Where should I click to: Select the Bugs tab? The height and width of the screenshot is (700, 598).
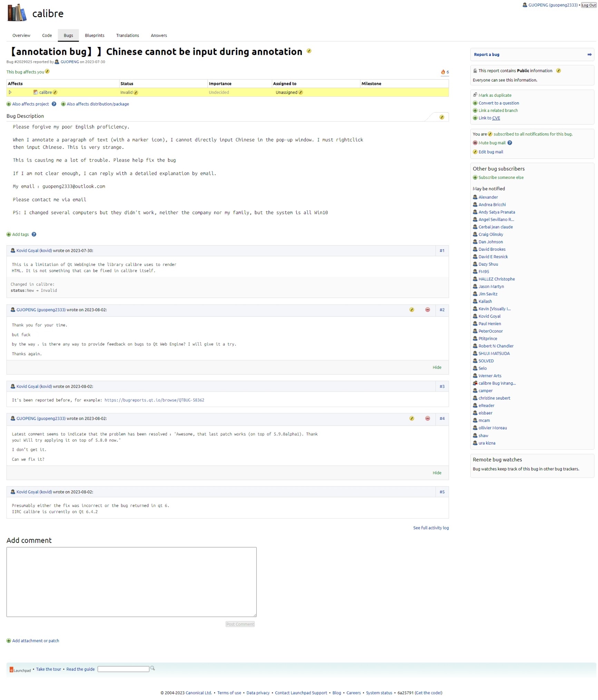tap(68, 36)
